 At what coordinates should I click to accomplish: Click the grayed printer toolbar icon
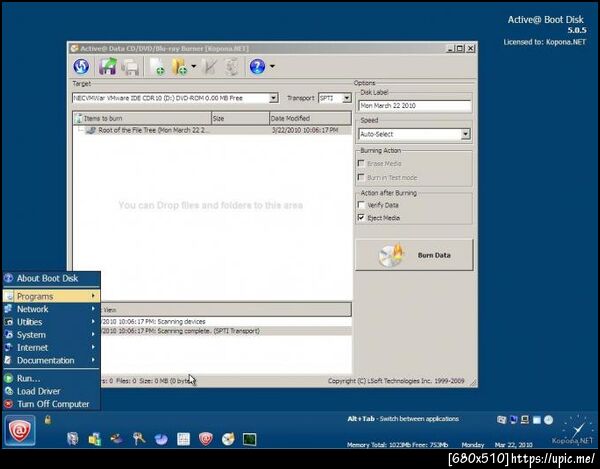[130, 67]
